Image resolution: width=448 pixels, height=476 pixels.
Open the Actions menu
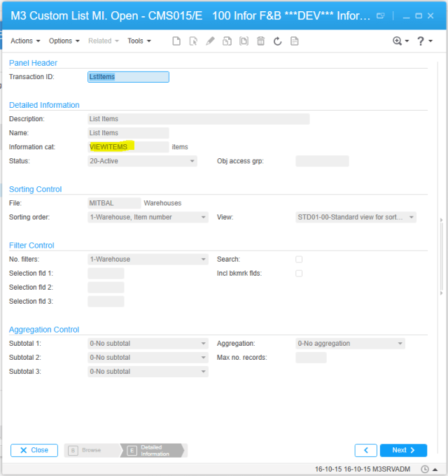25,41
